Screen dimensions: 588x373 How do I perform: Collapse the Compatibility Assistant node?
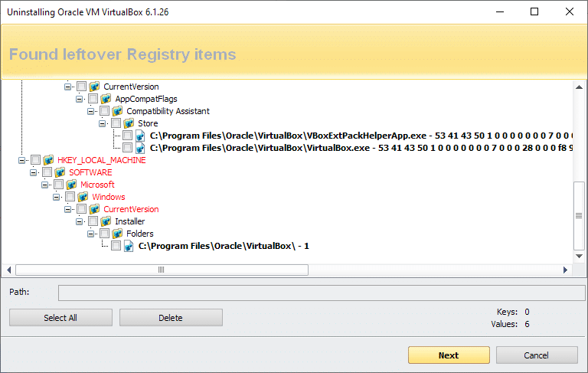91,111
